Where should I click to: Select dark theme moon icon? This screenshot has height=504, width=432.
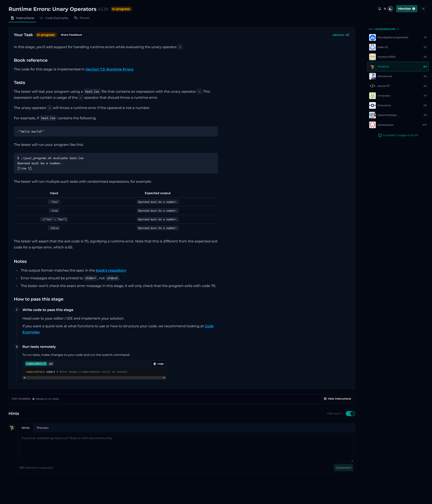pyautogui.click(x=390, y=9)
